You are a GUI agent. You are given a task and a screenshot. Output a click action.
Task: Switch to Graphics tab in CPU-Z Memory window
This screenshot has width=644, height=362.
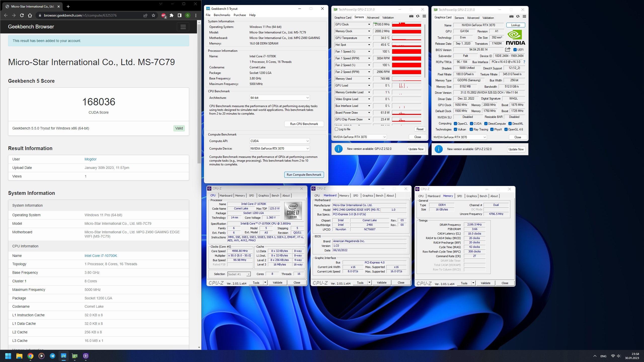tap(471, 196)
